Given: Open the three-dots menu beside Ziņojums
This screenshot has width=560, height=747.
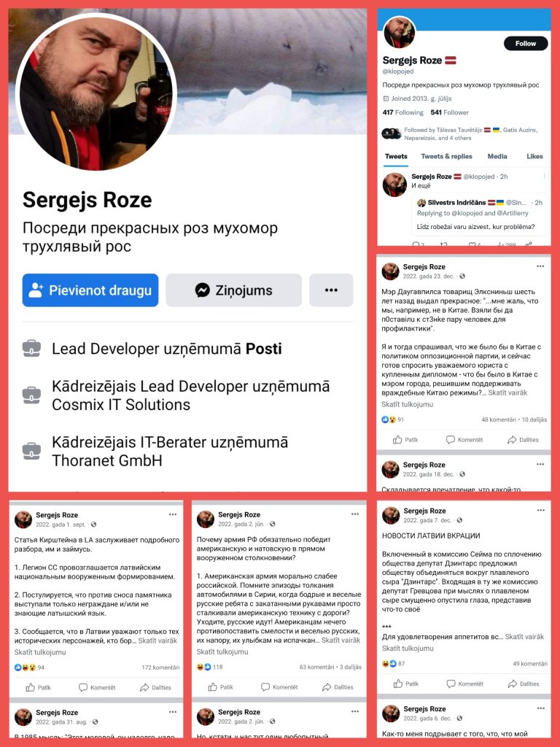Looking at the screenshot, I should 332,290.
